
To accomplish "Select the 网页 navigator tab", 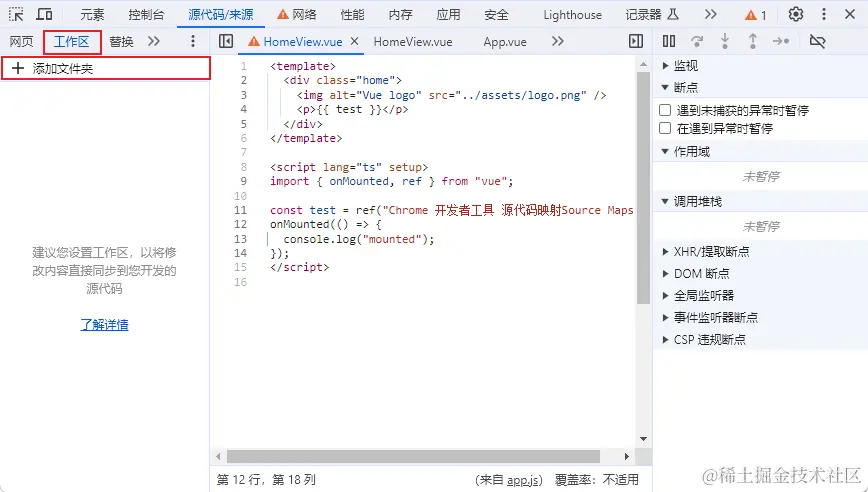I will 22,42.
